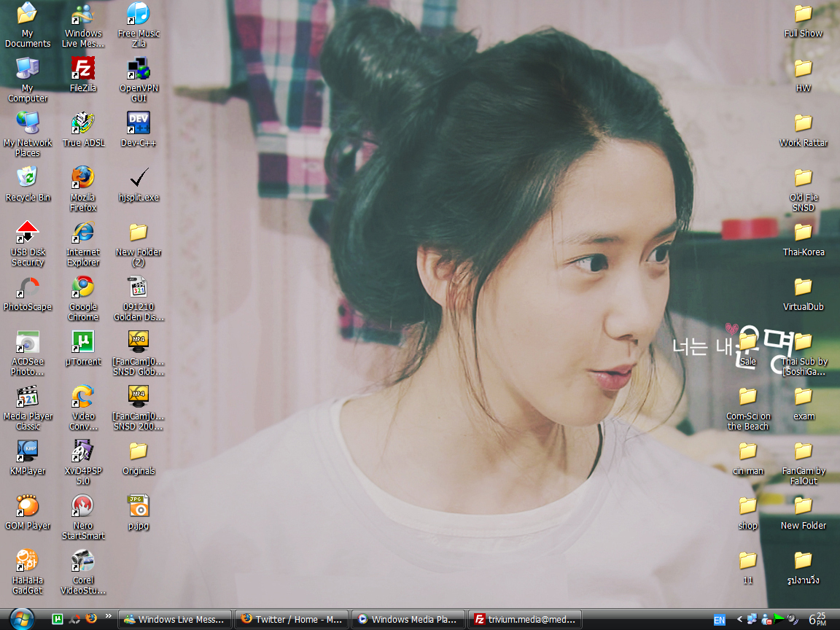Screen dimensions: 840x630
Task: Select the GOM Player shortcut
Action: (27, 512)
